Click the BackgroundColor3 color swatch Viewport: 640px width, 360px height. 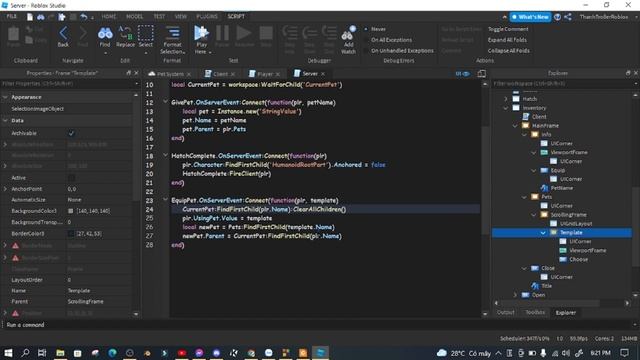tap(71, 211)
